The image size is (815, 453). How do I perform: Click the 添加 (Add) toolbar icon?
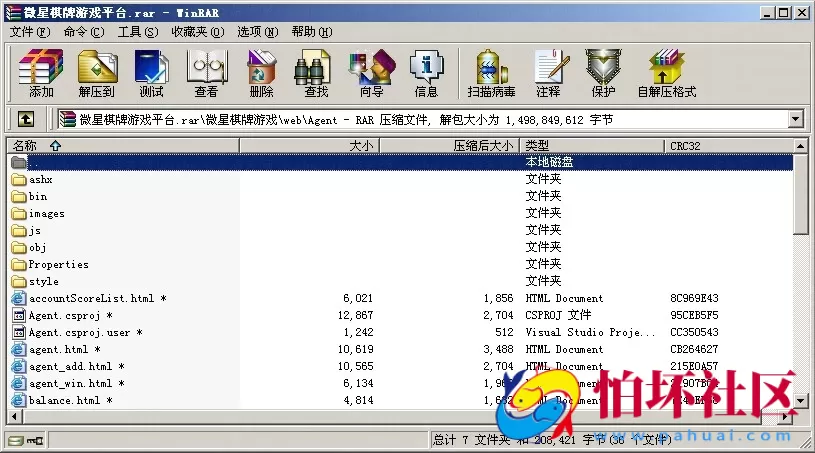click(x=41, y=73)
